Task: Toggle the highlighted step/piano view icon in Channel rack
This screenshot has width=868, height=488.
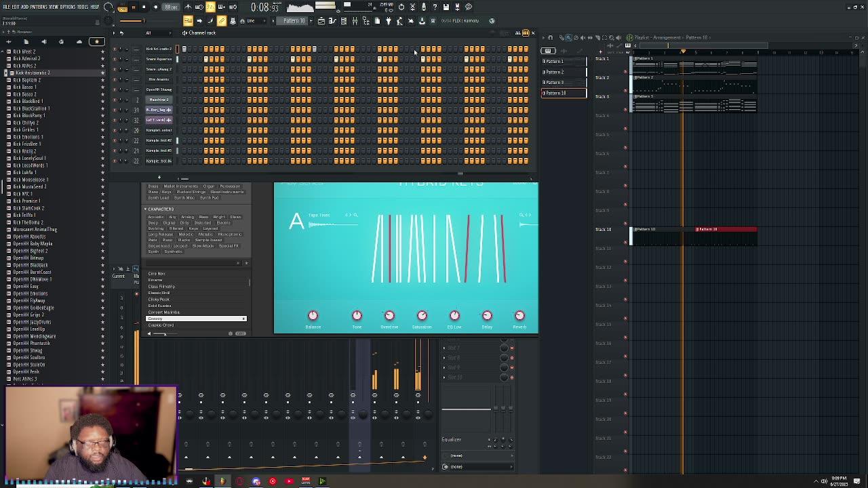Action: (526, 33)
